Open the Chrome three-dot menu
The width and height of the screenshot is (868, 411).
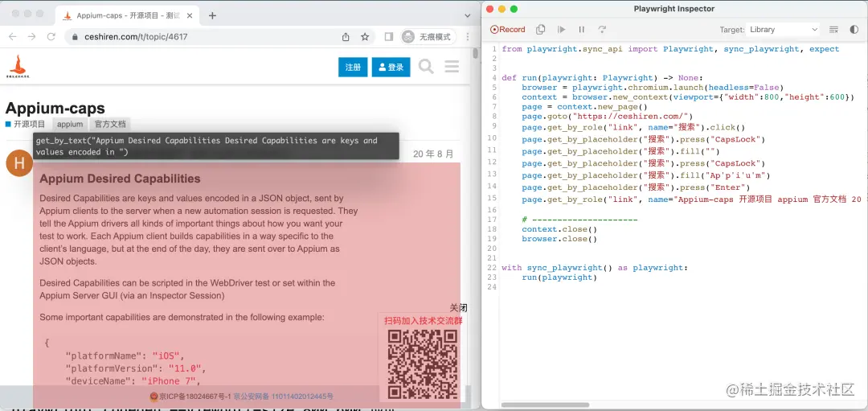point(469,36)
